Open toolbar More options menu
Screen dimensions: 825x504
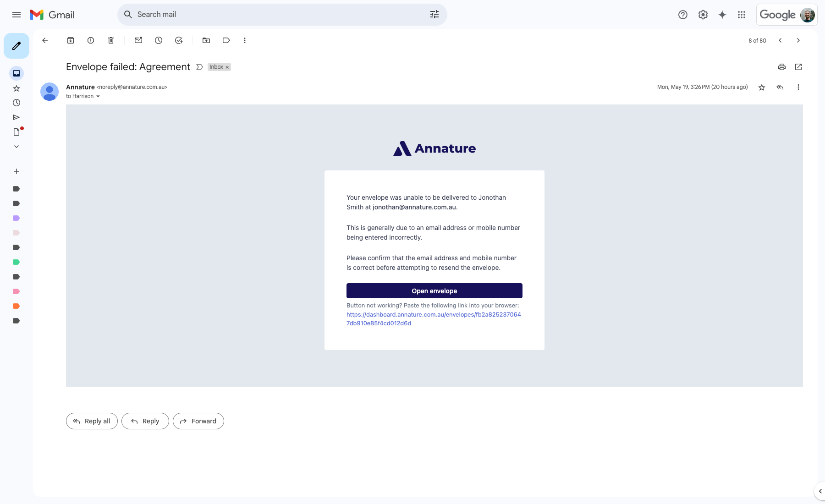[245, 40]
